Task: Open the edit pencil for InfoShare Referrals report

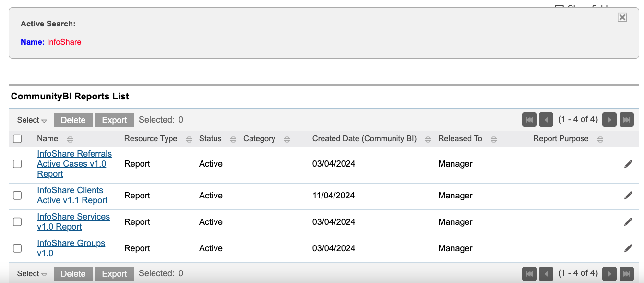Action: click(x=628, y=164)
